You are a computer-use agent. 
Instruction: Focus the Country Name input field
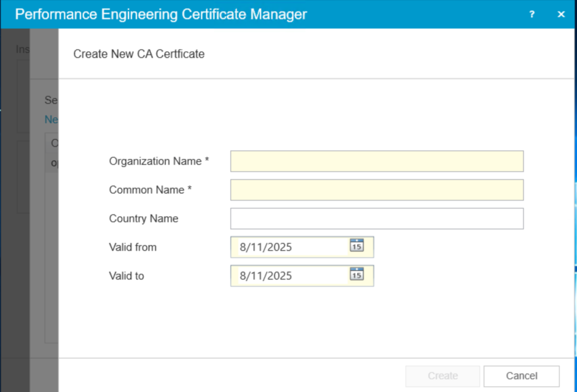click(377, 219)
